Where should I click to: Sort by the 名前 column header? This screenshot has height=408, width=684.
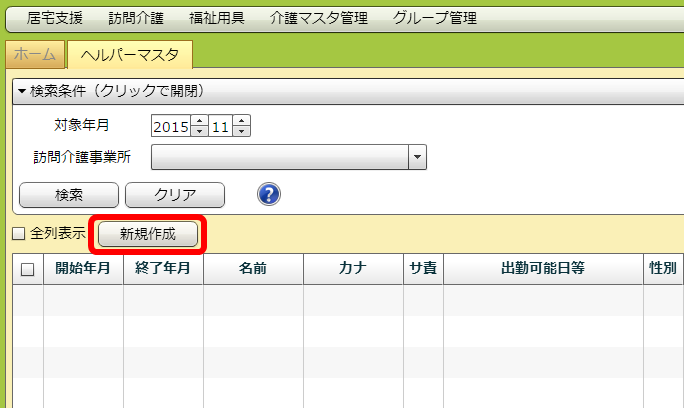[x=253, y=269]
